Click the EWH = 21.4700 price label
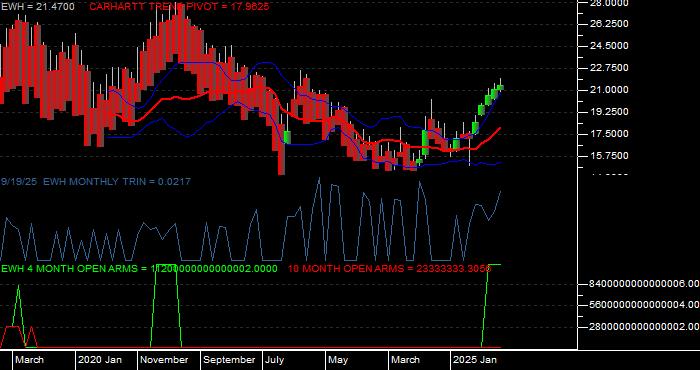Image resolution: width=700 pixels, height=370 pixels. click(38, 7)
